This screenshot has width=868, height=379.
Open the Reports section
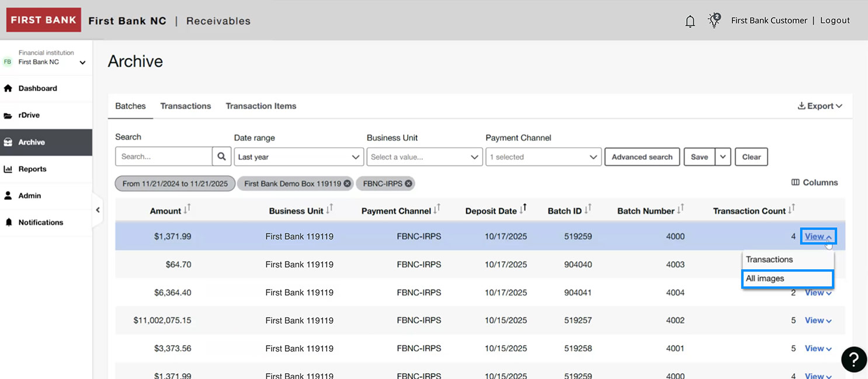(x=32, y=169)
